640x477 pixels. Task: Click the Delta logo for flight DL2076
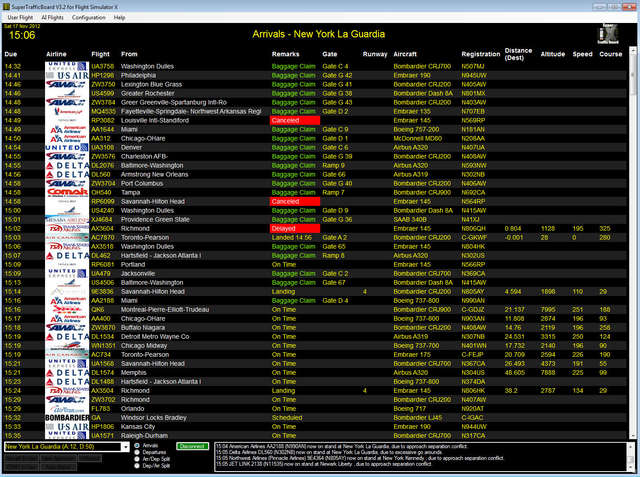click(x=67, y=165)
